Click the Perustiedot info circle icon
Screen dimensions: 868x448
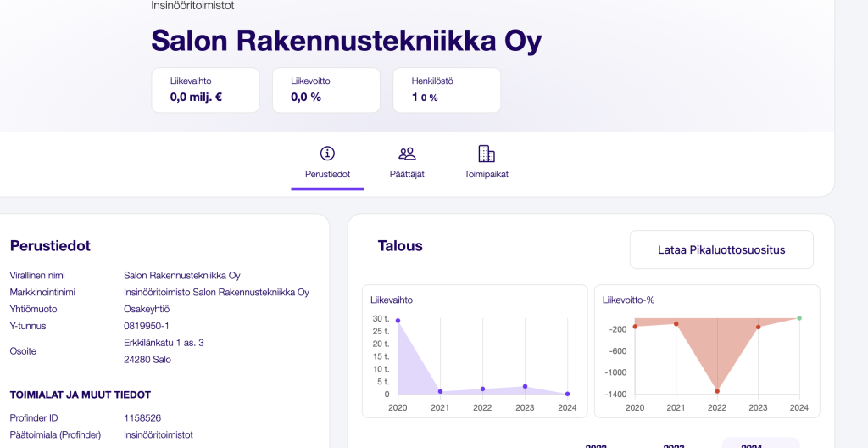coord(328,154)
